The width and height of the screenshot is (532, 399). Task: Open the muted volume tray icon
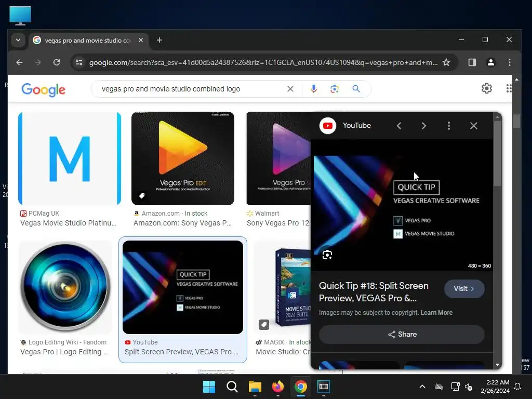(469, 387)
